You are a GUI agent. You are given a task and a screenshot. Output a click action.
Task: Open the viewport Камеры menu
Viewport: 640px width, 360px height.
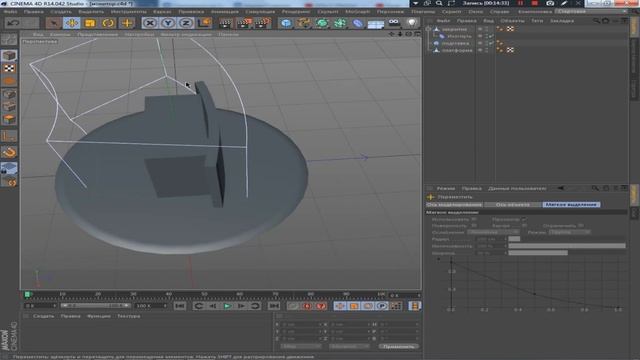coord(60,35)
